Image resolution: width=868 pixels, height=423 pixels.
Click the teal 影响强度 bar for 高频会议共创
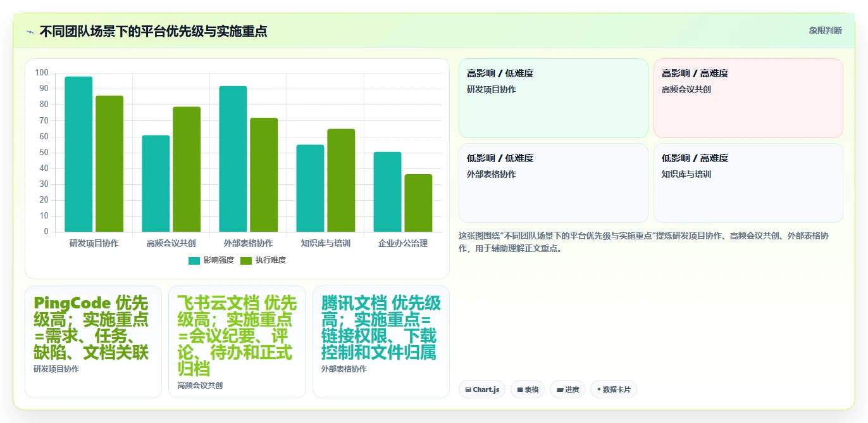click(x=156, y=184)
